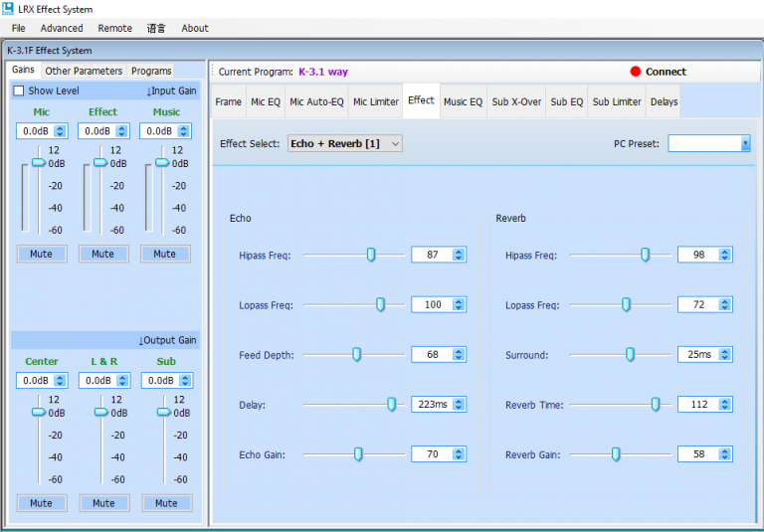Click the Mic input gain fader handle
Screen dimensions: 764x532
click(39, 163)
